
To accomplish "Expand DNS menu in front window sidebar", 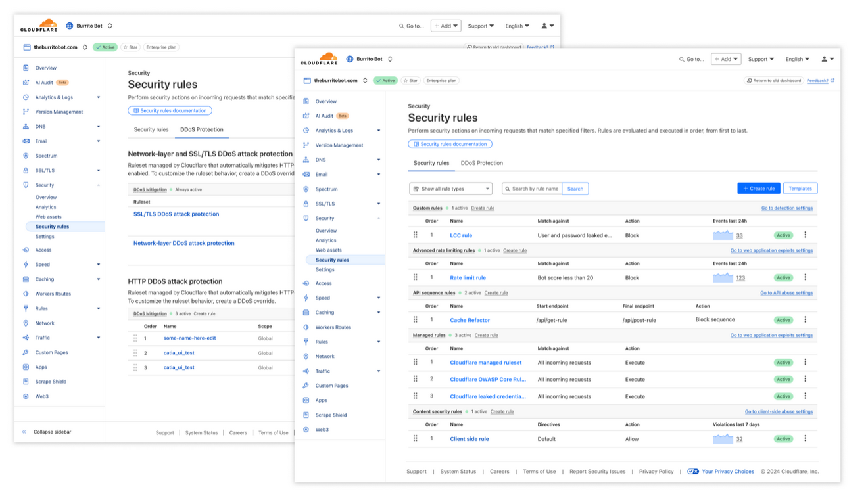I will click(379, 160).
